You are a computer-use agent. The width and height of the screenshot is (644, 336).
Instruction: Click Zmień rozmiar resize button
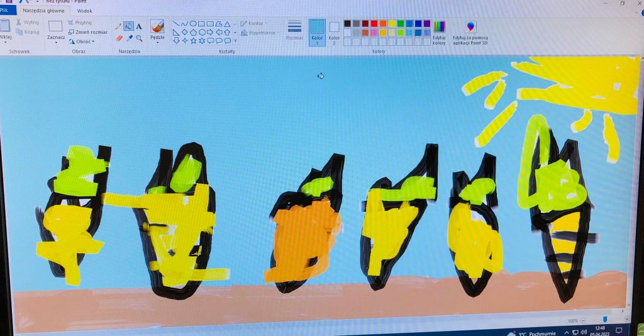pos(87,32)
